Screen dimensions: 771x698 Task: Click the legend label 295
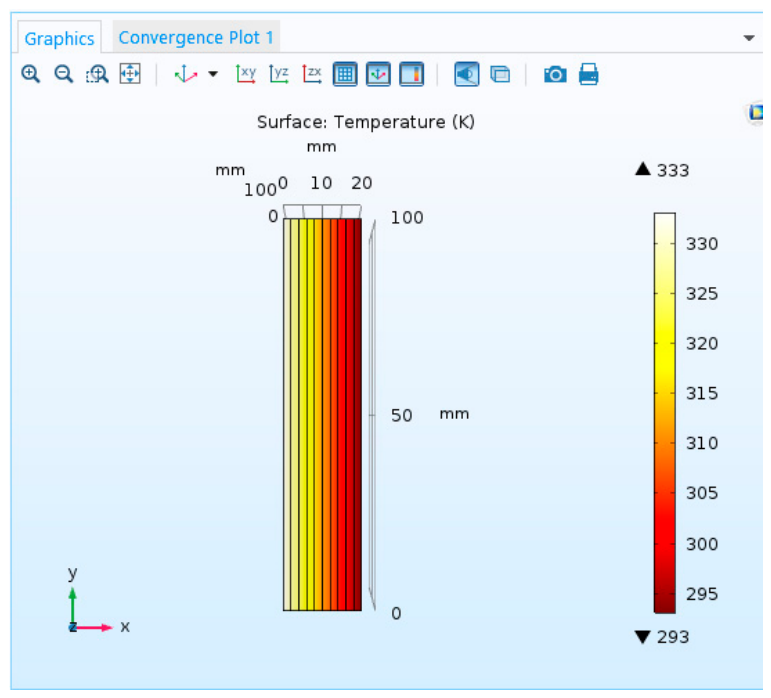click(x=702, y=594)
